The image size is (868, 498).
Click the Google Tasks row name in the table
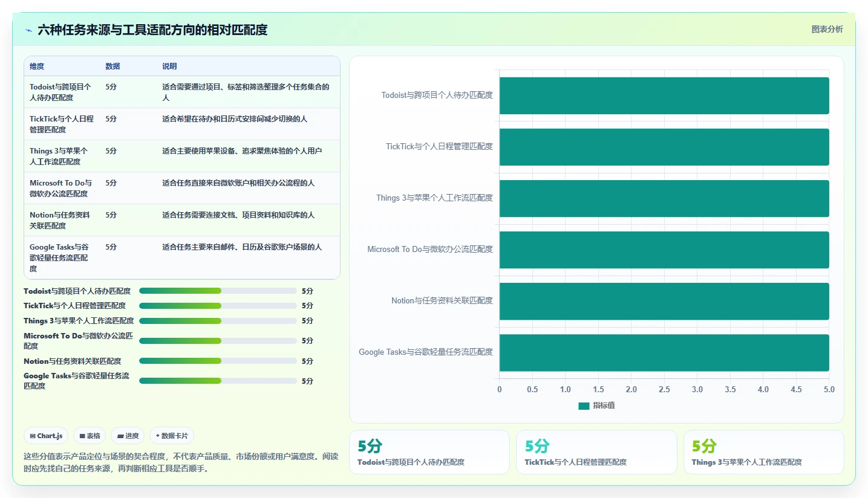[59, 257]
